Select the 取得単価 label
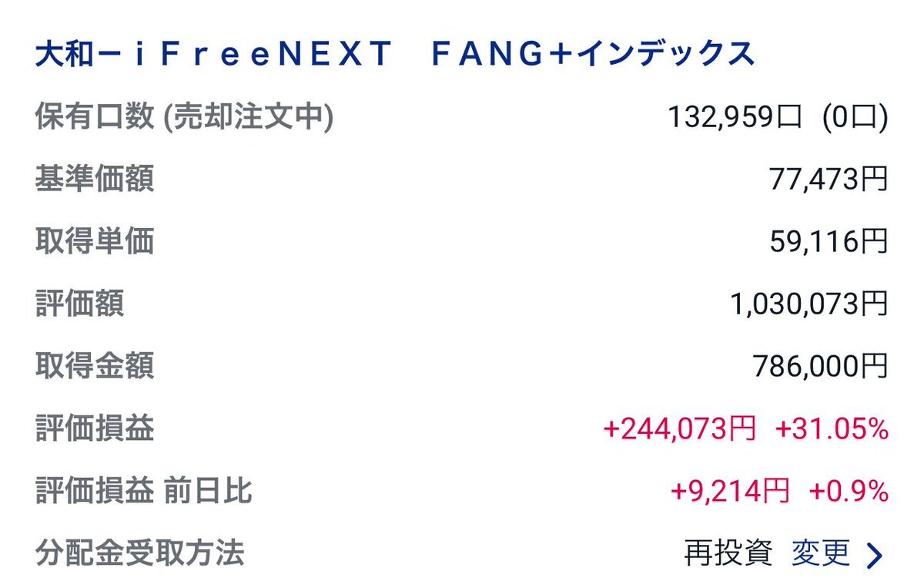924x588 pixels. click(x=95, y=242)
